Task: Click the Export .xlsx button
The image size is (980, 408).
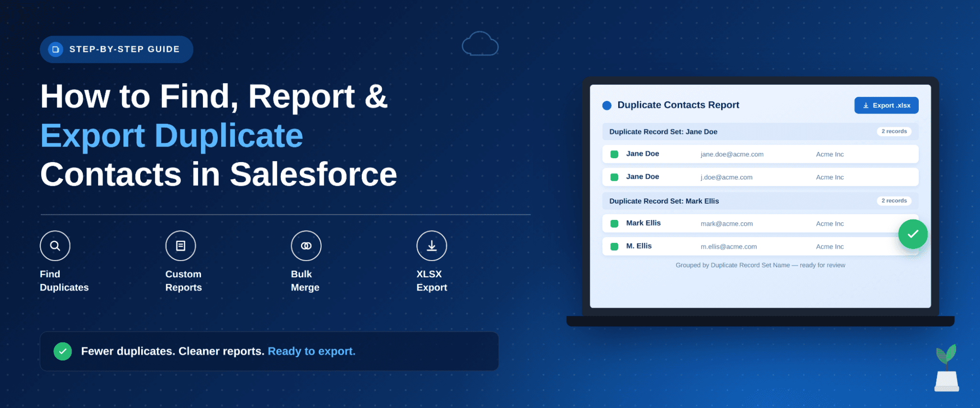Action: click(x=886, y=105)
